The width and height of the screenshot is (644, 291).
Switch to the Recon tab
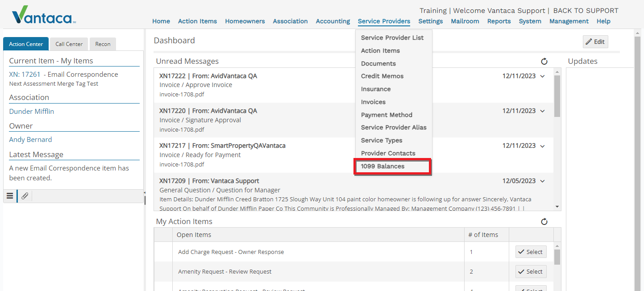click(103, 44)
